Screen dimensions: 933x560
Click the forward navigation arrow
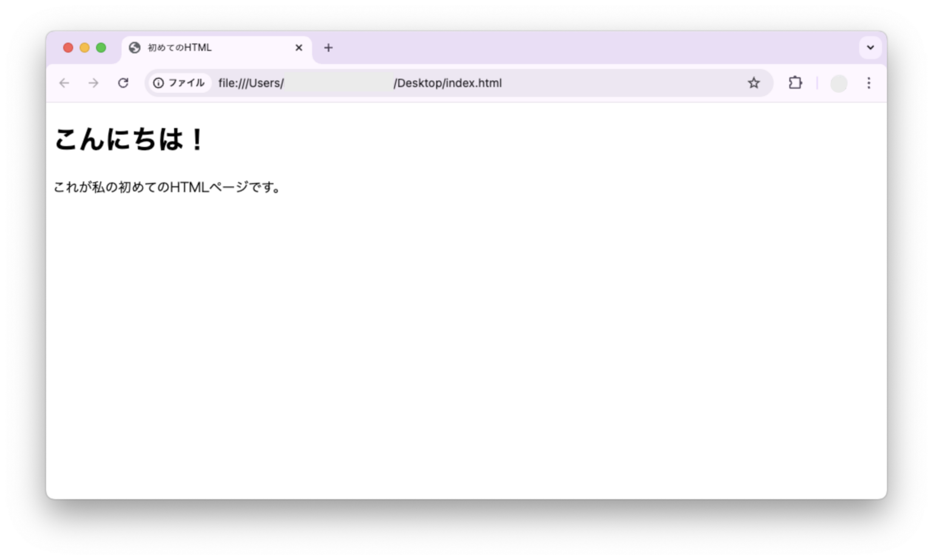(x=94, y=83)
